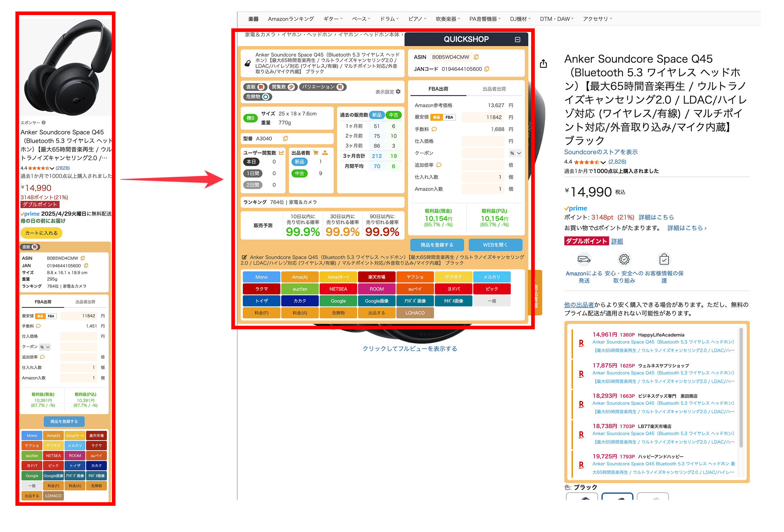Copy the 型番 A3040 model number
784x532 pixels.
pos(285,138)
